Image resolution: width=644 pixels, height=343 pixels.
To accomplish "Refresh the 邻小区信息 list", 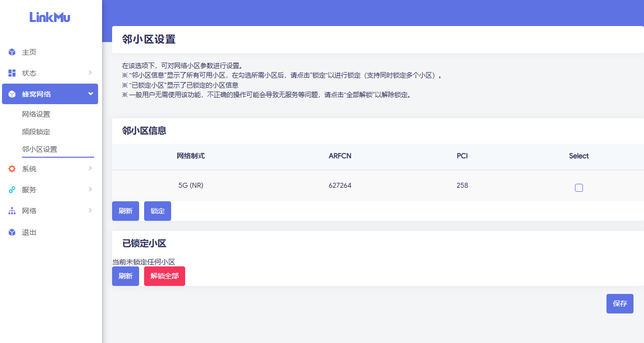I will [x=126, y=211].
